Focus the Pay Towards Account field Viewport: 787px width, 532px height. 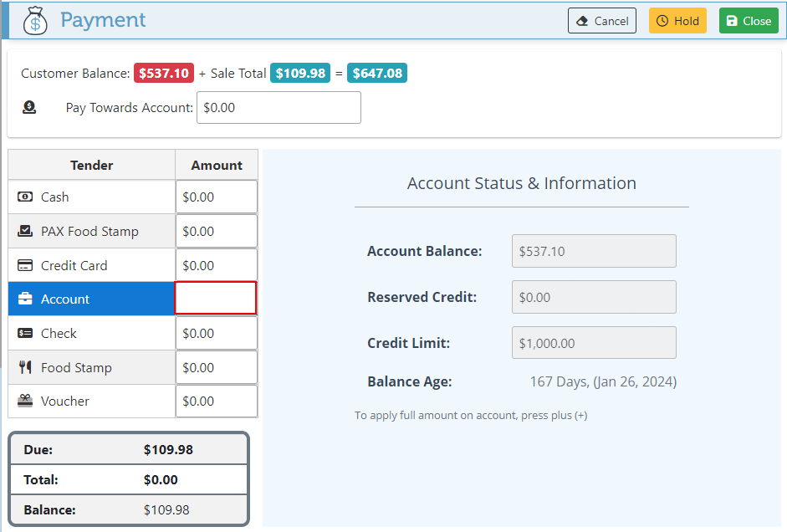279,108
